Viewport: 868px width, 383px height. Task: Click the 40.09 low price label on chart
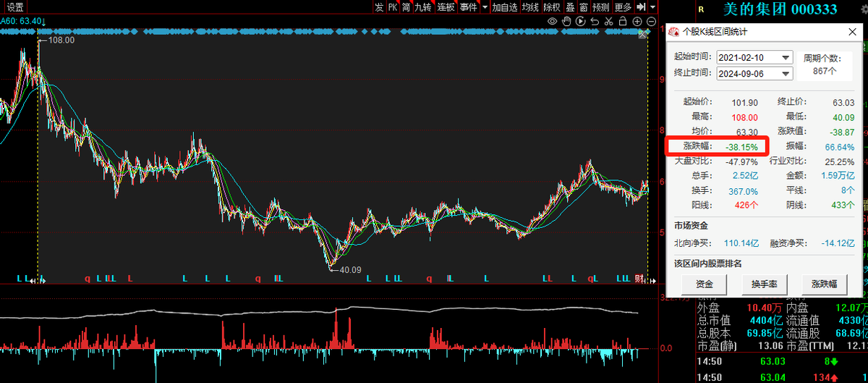[350, 269]
